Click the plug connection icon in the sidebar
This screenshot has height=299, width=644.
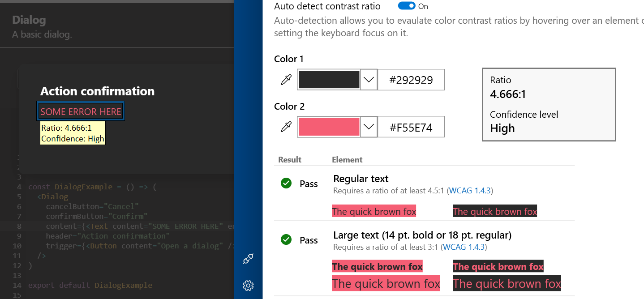coord(248,259)
